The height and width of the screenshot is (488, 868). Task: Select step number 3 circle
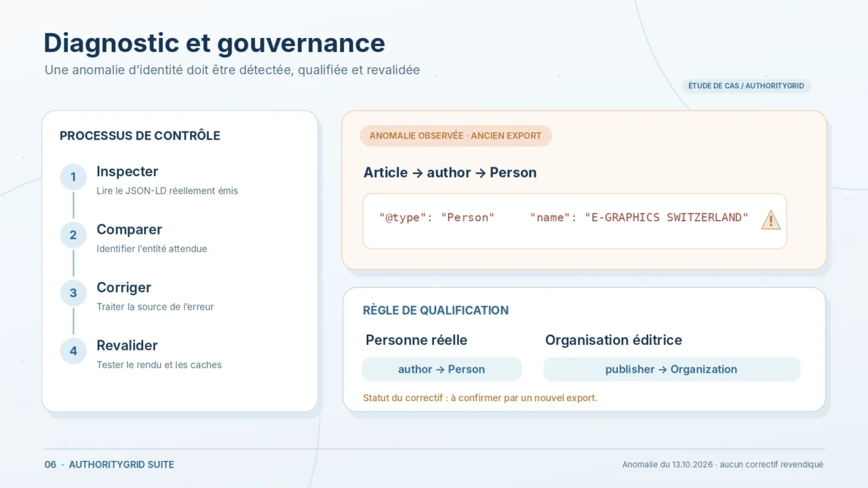click(73, 293)
